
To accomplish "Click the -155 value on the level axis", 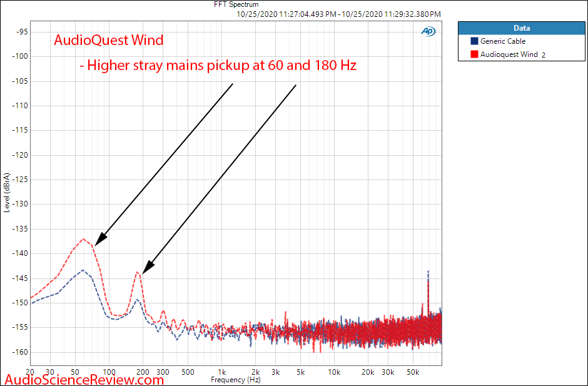I will (20, 327).
